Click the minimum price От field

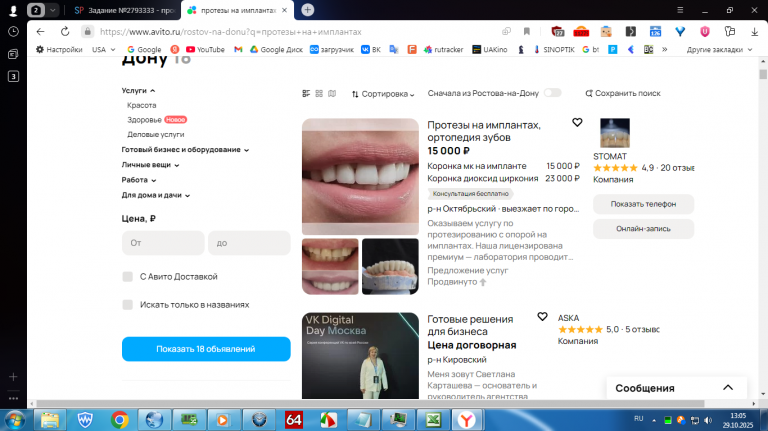[163, 243]
